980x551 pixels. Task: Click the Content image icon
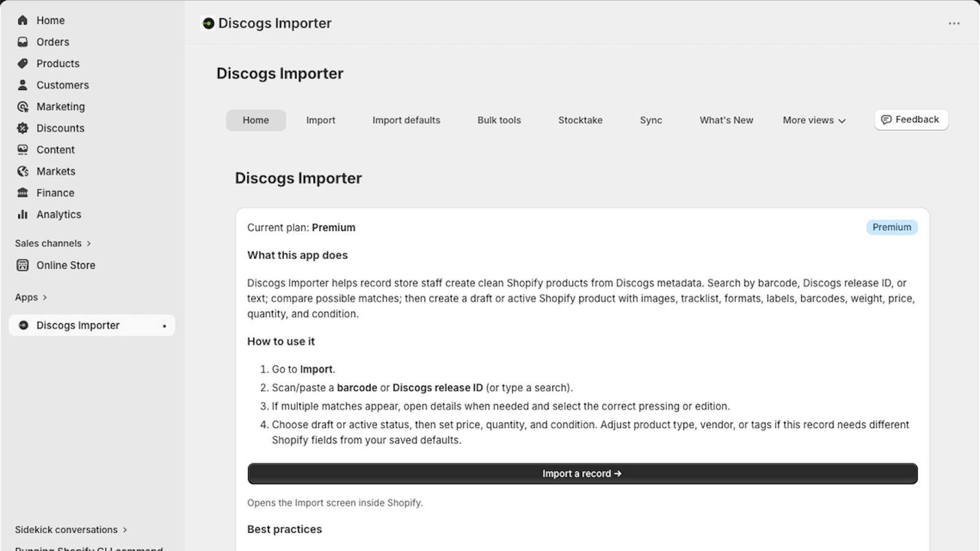point(23,149)
